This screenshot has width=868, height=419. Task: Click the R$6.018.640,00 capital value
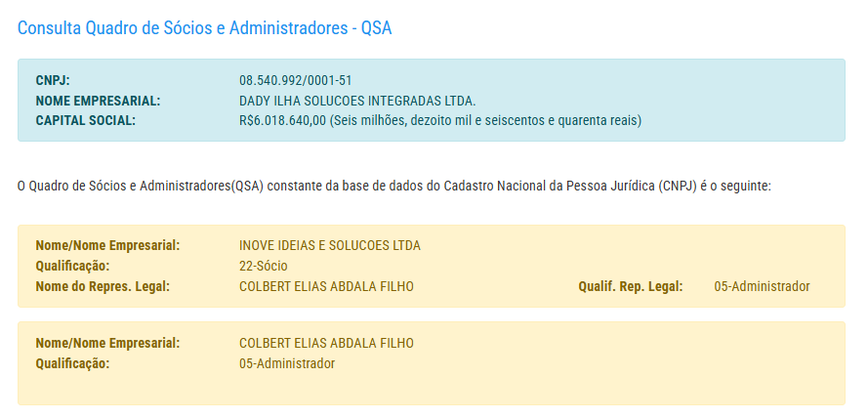pos(282,121)
